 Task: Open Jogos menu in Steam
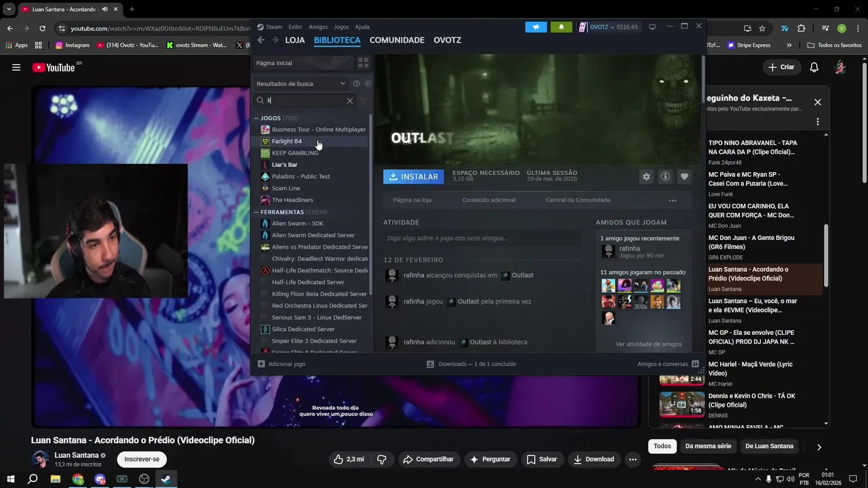[x=341, y=27]
